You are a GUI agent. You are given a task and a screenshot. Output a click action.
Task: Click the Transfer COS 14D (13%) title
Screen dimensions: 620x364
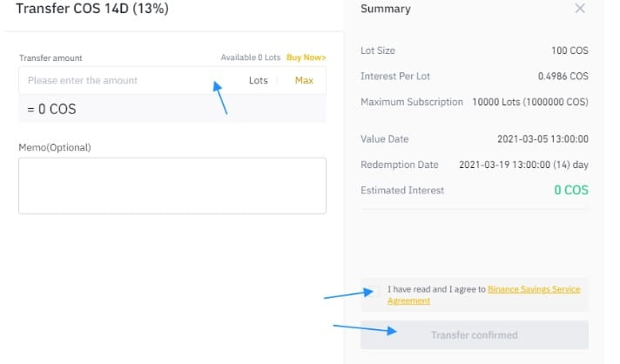[104, 9]
